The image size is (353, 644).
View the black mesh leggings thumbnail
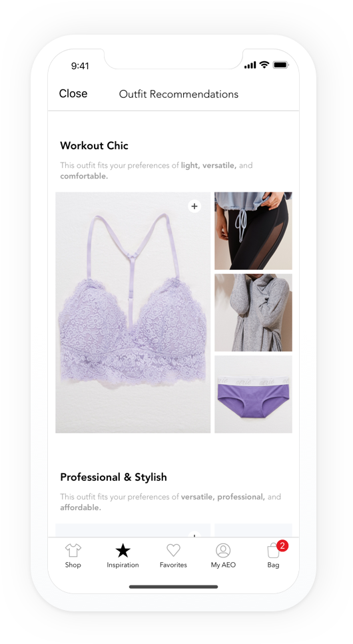[x=253, y=231]
